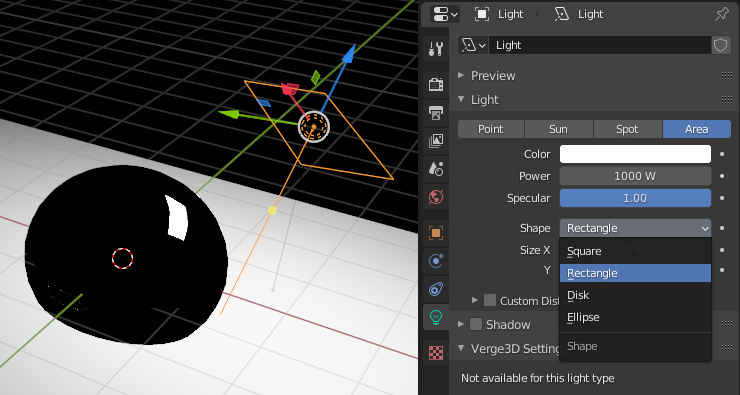Open the light Color swatch
Viewport: 740px width, 395px height.
click(x=635, y=154)
